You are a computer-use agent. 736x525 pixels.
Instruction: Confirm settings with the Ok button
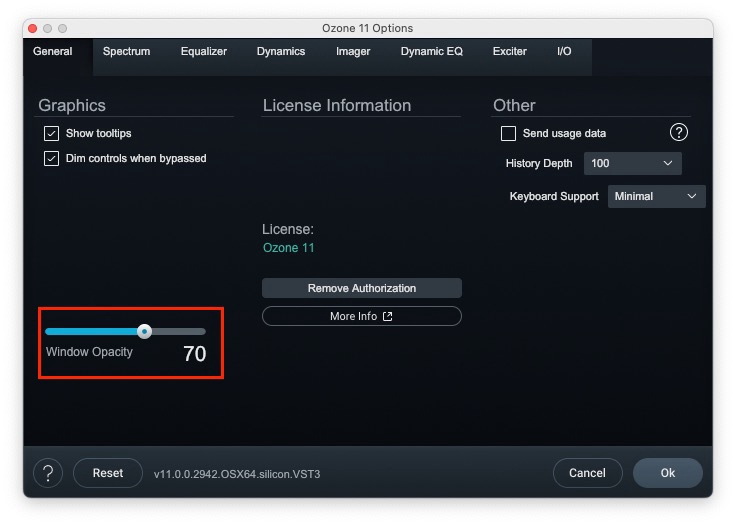(667, 473)
